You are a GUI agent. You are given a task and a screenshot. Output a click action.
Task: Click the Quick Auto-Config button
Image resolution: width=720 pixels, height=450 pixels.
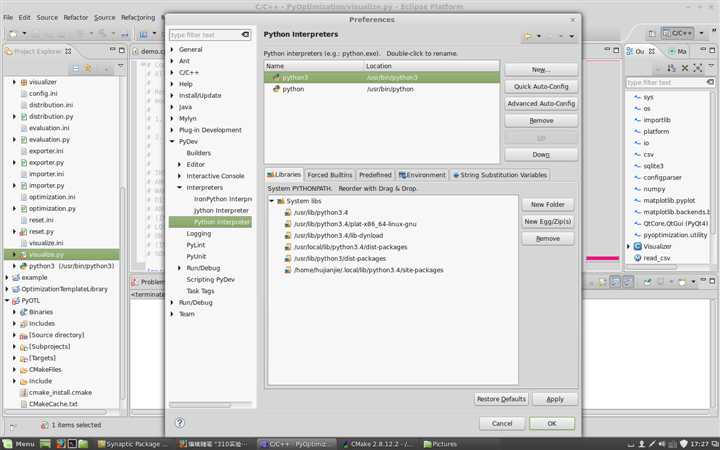(x=541, y=86)
